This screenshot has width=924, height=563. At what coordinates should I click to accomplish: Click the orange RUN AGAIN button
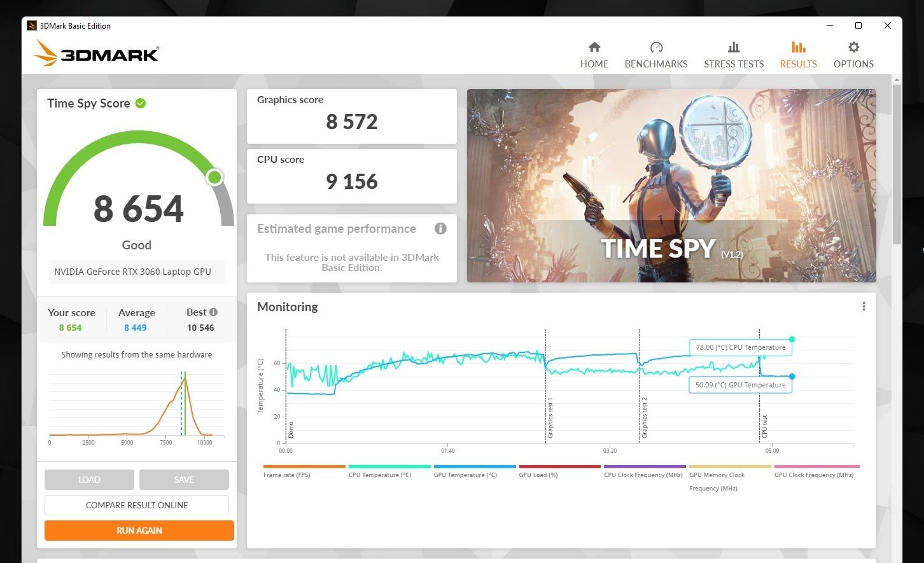pyautogui.click(x=139, y=531)
